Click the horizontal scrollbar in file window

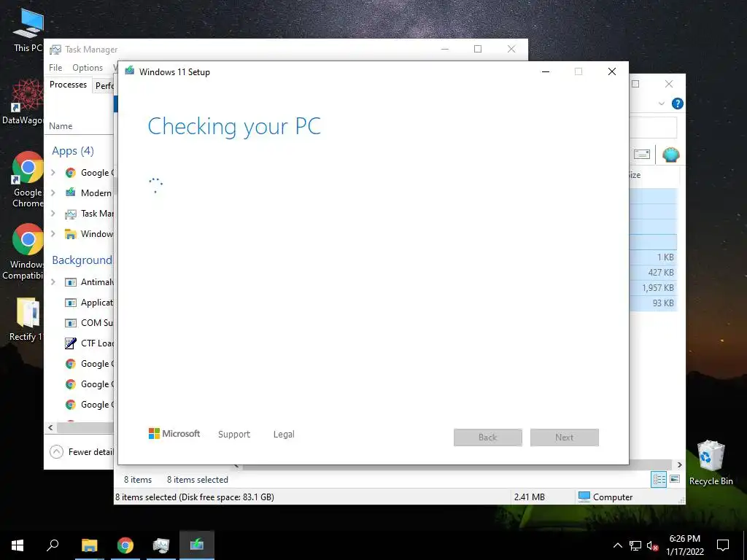click(x=457, y=465)
